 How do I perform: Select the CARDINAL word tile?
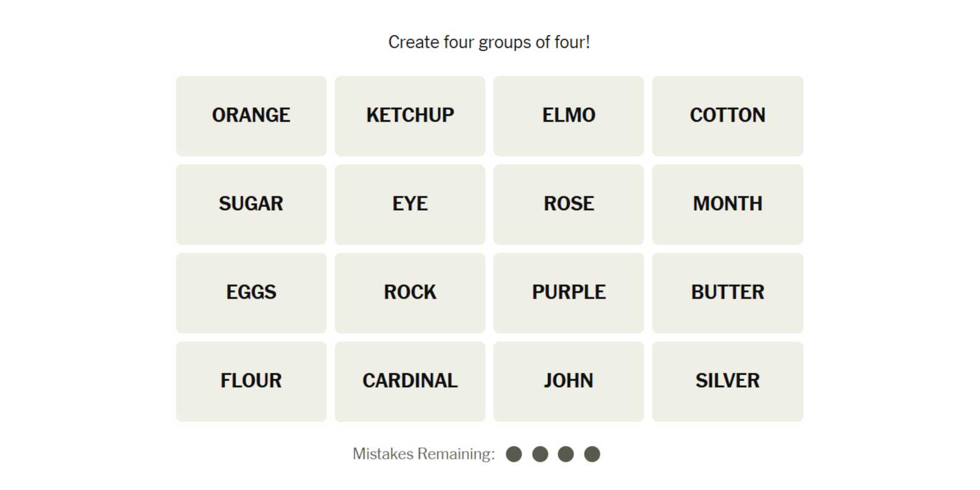[x=410, y=381]
